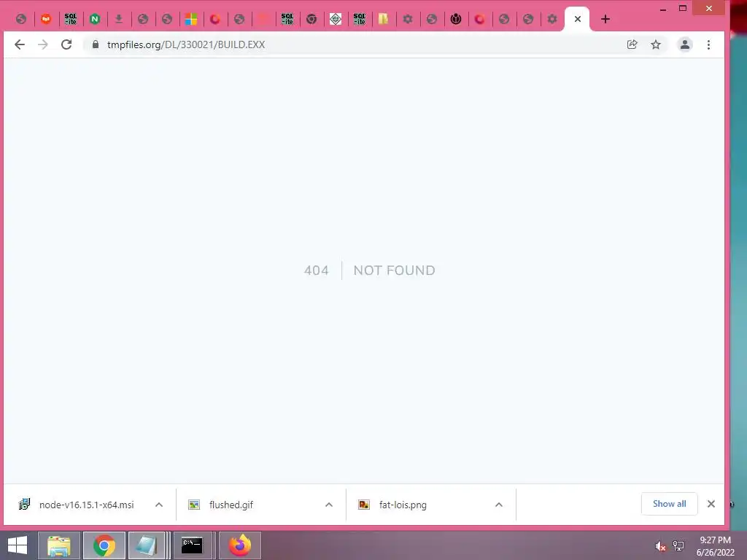Image resolution: width=747 pixels, height=560 pixels.
Task: Open the Command Prompt taskbar icon
Action: click(192, 545)
